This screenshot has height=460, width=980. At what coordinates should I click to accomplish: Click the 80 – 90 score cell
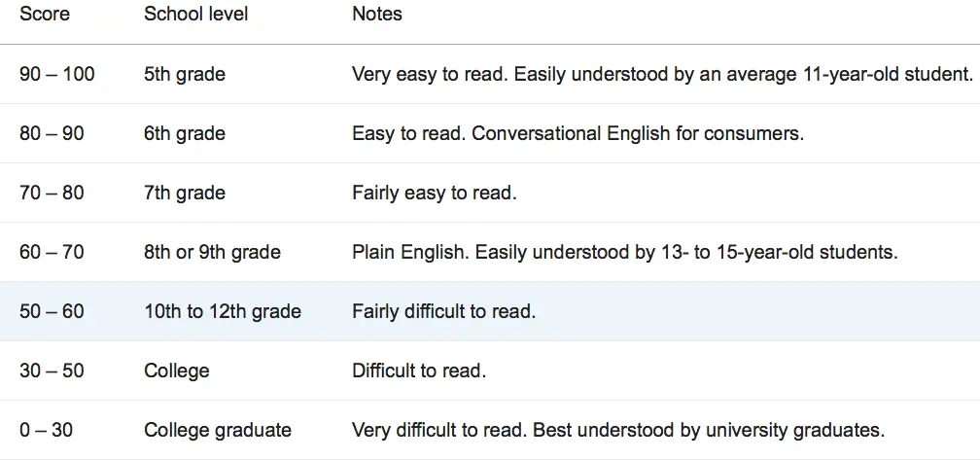click(52, 133)
